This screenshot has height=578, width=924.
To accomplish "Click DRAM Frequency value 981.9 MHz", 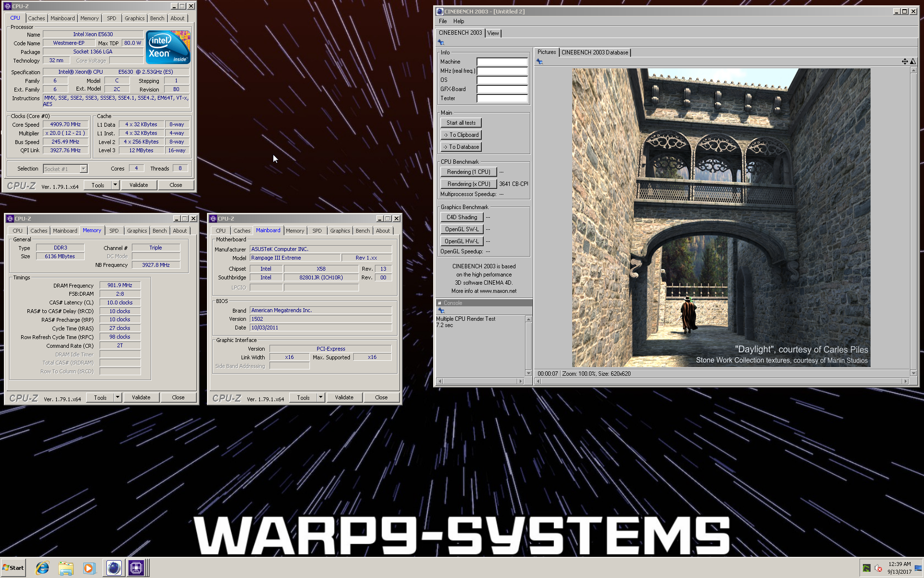I will coord(120,285).
